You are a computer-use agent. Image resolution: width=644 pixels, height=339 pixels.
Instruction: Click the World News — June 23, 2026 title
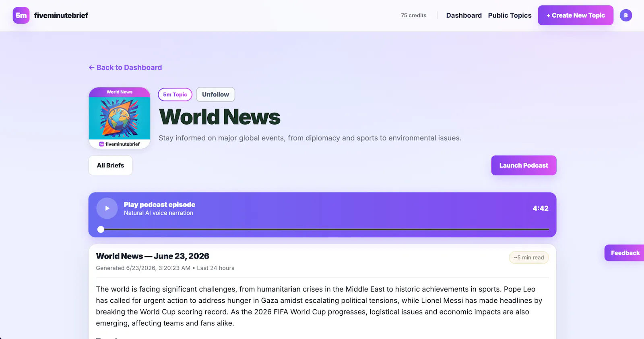(153, 256)
